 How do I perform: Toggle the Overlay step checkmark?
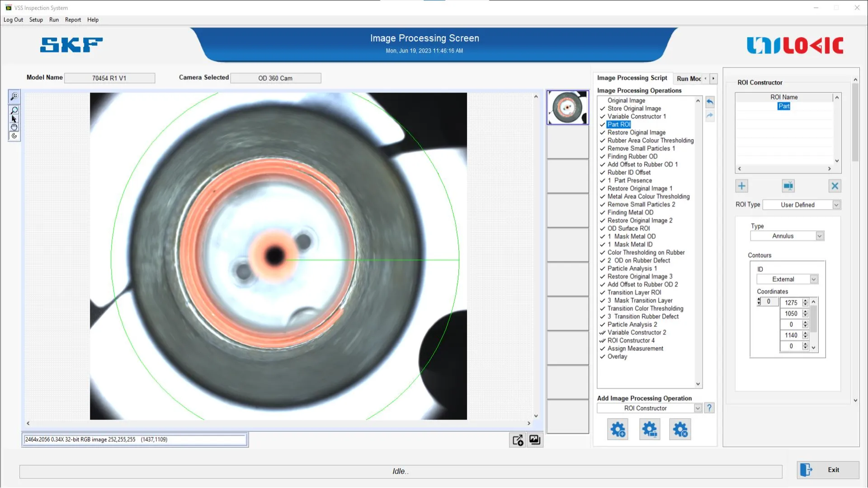602,357
